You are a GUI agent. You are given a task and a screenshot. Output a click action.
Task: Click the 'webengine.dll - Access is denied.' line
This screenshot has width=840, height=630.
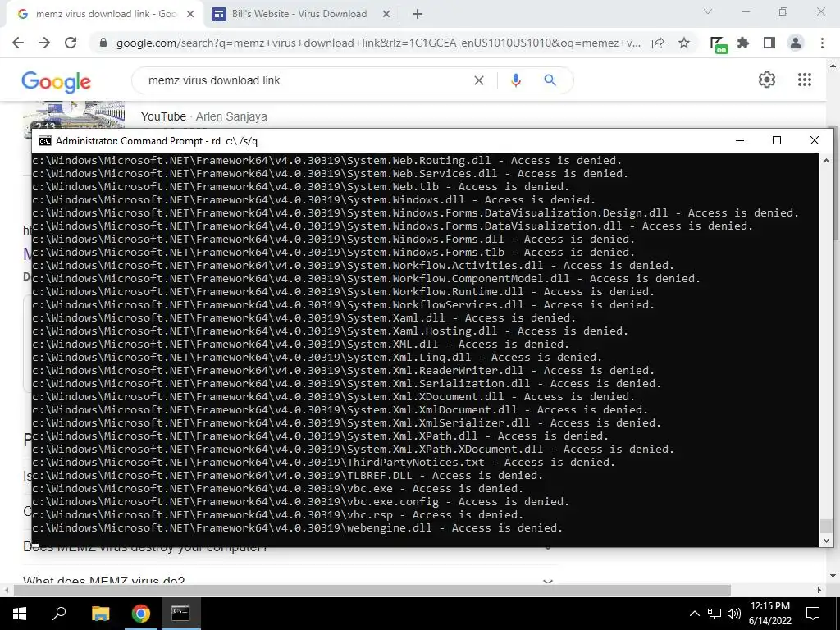[x=297, y=527]
